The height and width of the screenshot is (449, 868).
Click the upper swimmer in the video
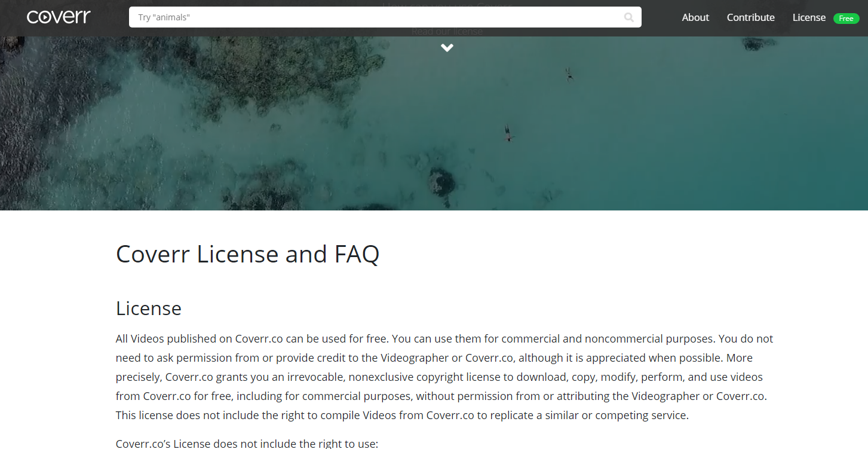(x=569, y=75)
